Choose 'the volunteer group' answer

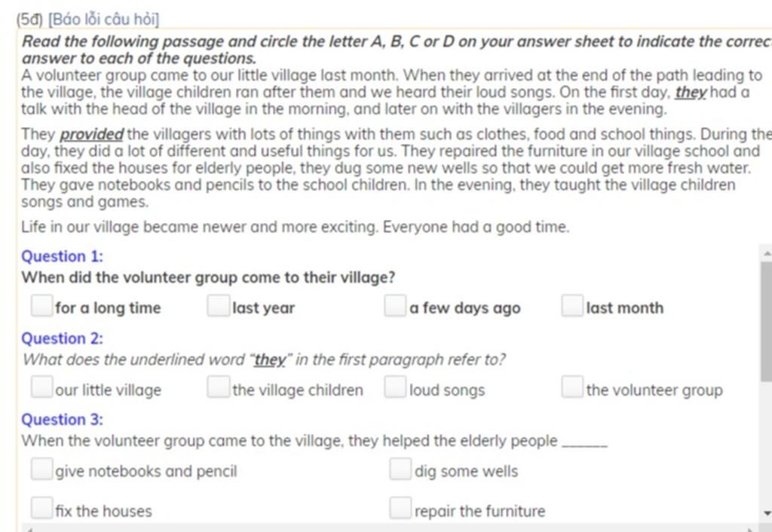pos(573,387)
